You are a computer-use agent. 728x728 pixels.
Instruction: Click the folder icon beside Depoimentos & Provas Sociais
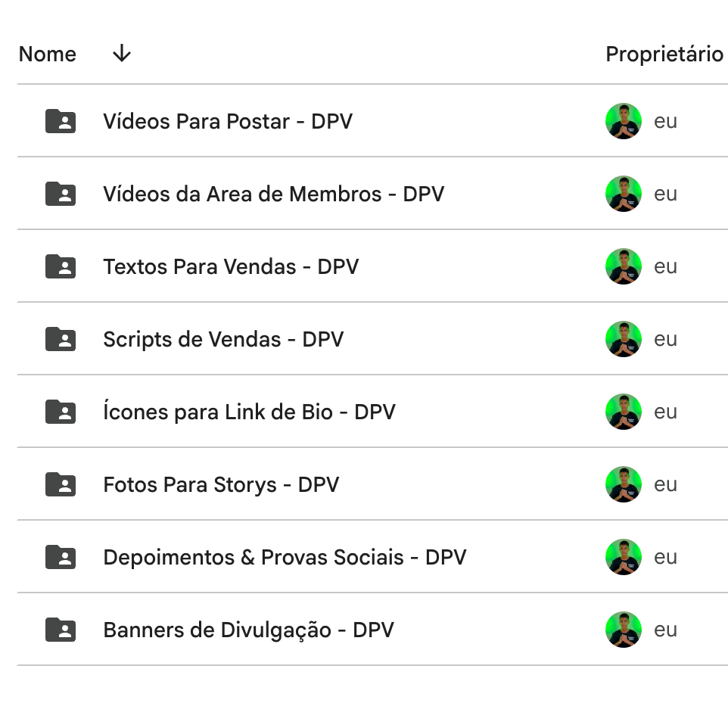click(x=61, y=557)
